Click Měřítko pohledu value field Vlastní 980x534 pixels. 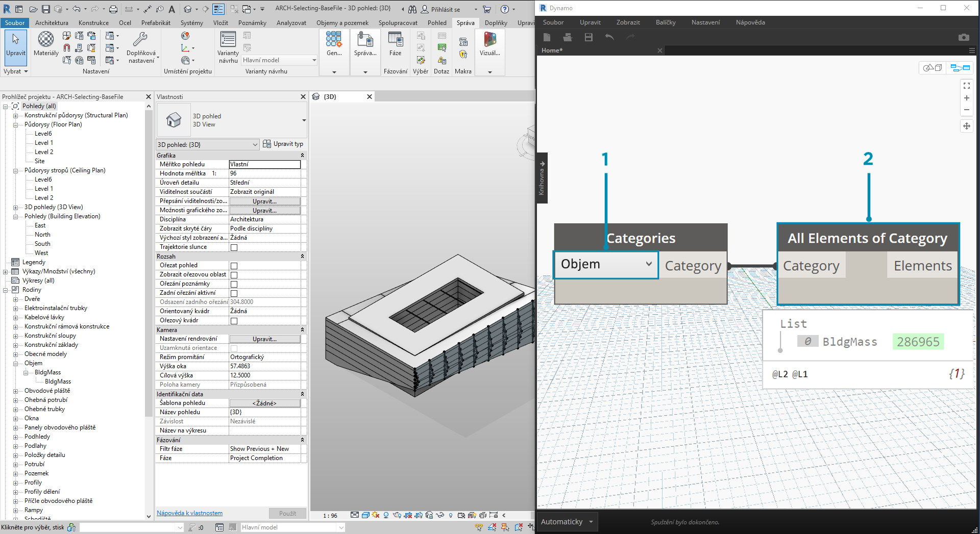tap(264, 164)
